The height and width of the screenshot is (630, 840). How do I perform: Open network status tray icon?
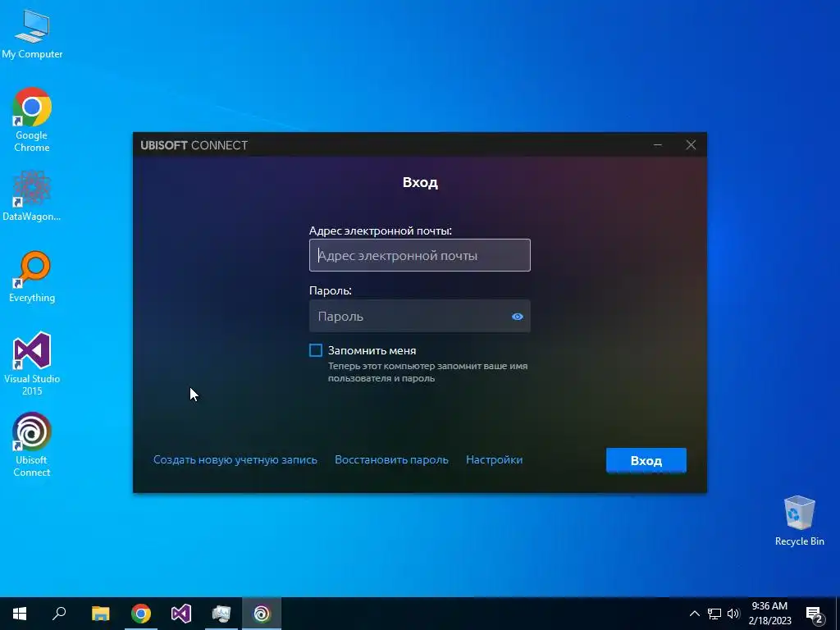(x=714, y=614)
